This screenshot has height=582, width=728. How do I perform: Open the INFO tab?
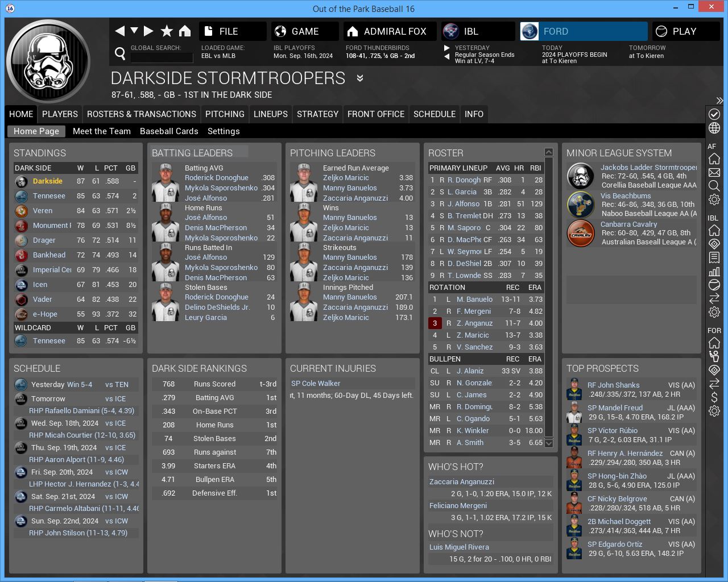(x=474, y=114)
